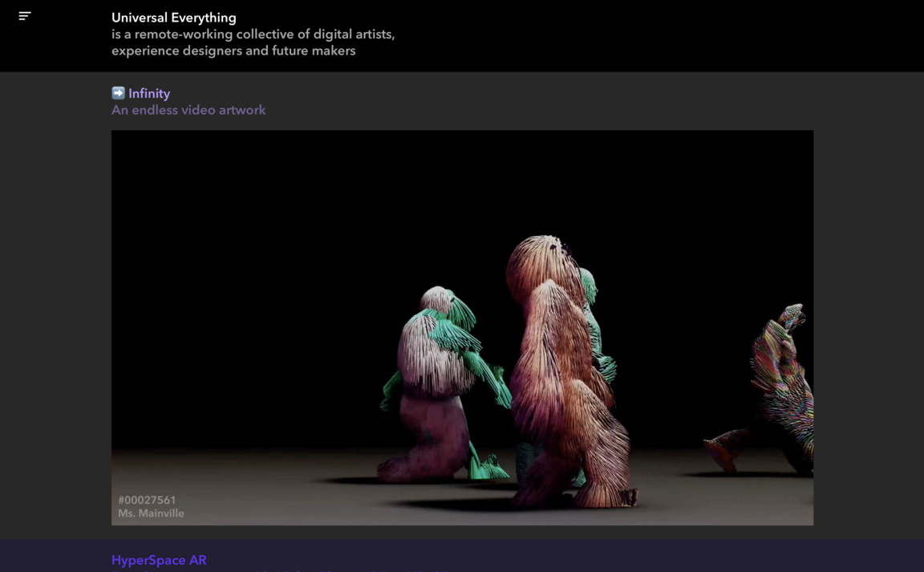This screenshot has height=572, width=924.
Task: Click the arrow emoji beside Infinity
Action: point(119,93)
